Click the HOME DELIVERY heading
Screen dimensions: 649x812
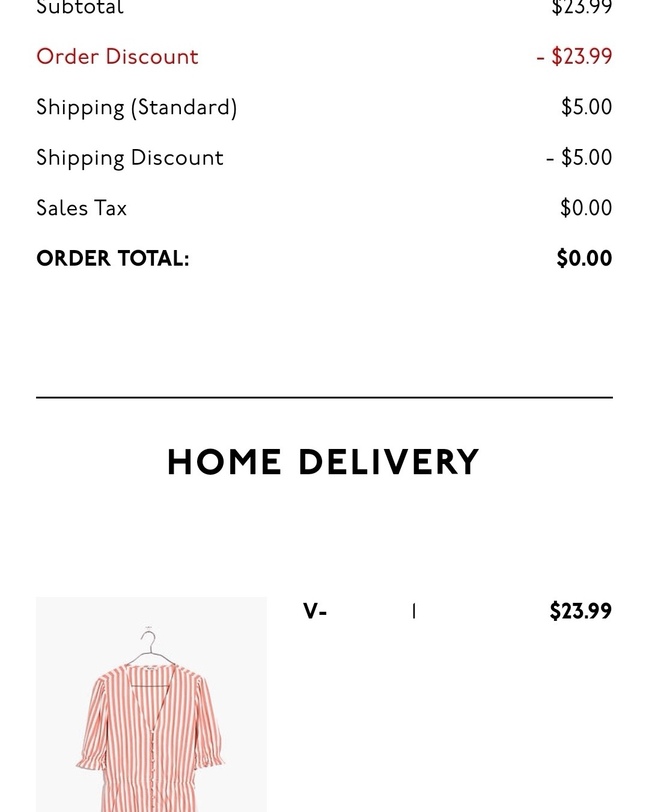pyautogui.click(x=323, y=462)
